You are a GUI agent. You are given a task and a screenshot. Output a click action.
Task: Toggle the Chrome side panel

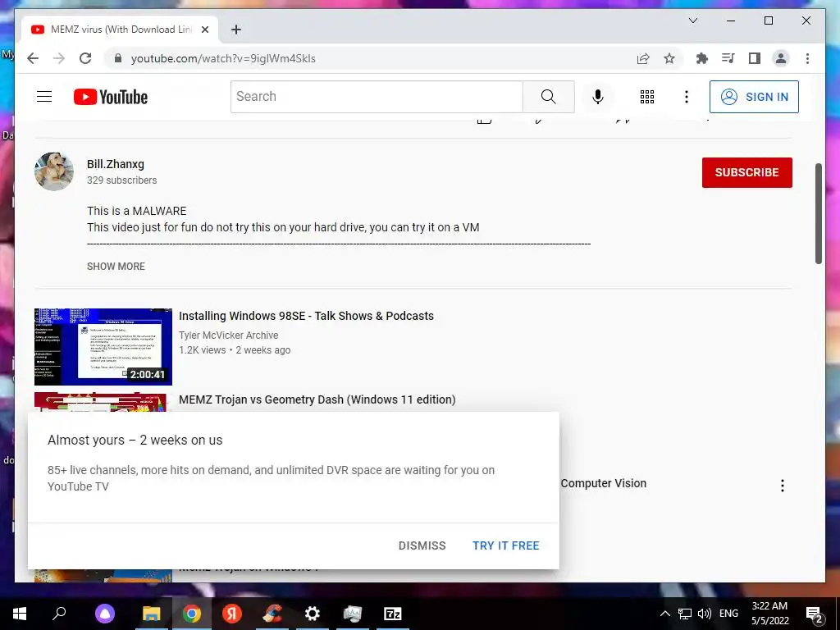click(755, 58)
